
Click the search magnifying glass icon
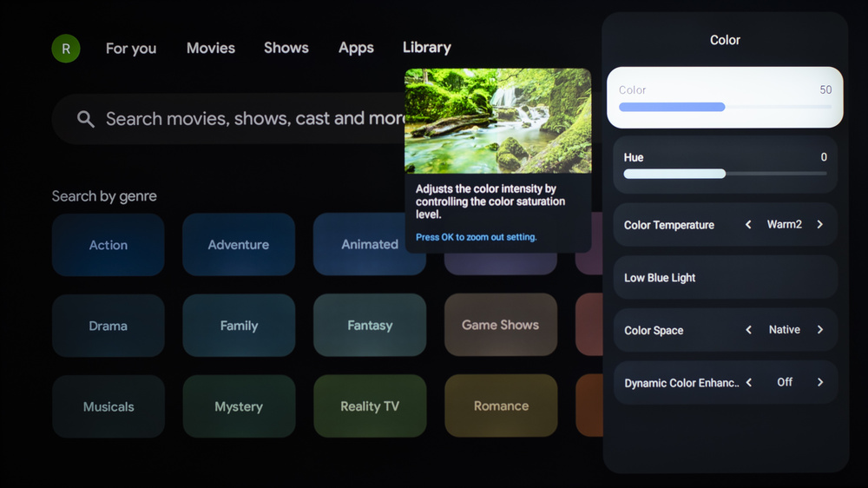[85, 119]
